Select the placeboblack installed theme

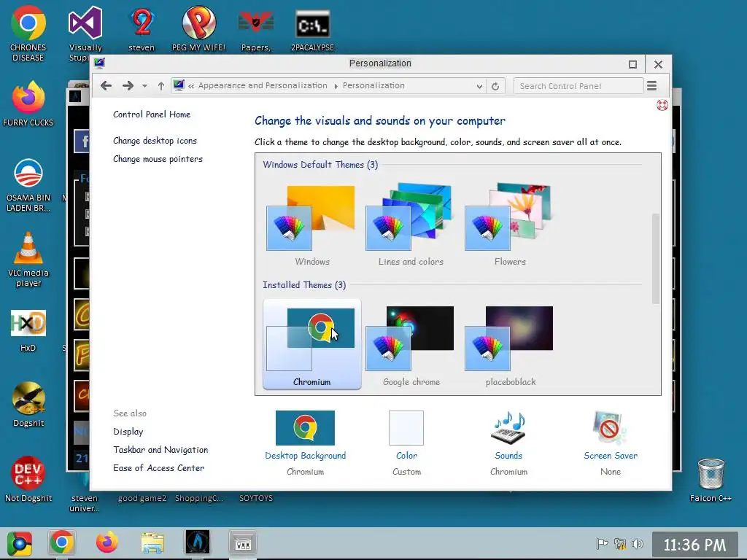(510, 345)
